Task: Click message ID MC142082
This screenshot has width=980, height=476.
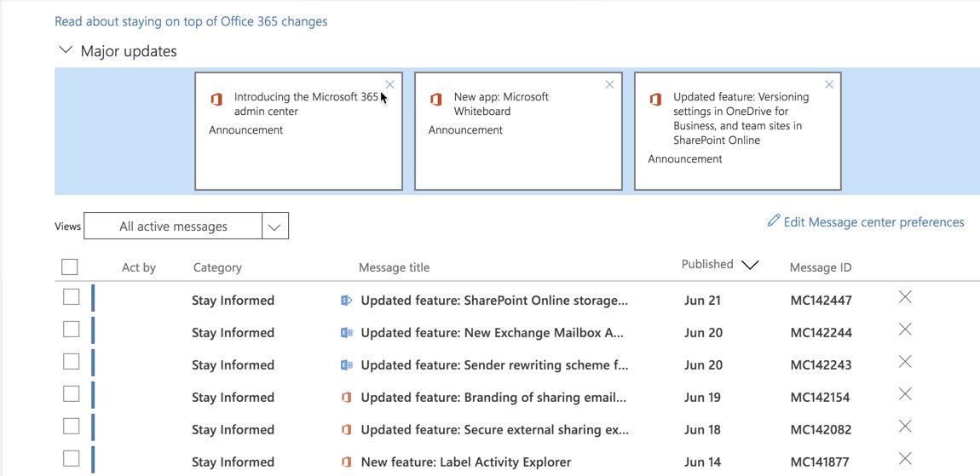Action: 821,430
